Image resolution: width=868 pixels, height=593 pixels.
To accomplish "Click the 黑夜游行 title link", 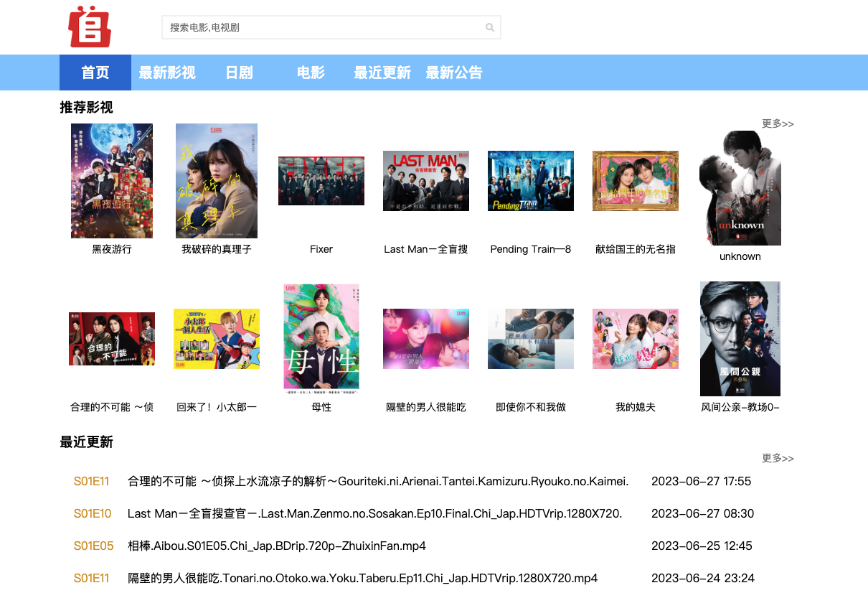I will pyautogui.click(x=112, y=249).
